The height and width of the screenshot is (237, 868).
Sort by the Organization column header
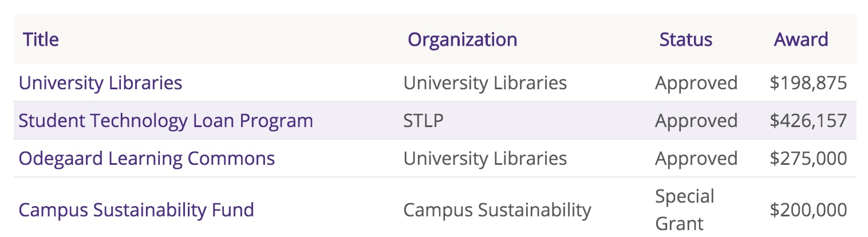pos(462,39)
